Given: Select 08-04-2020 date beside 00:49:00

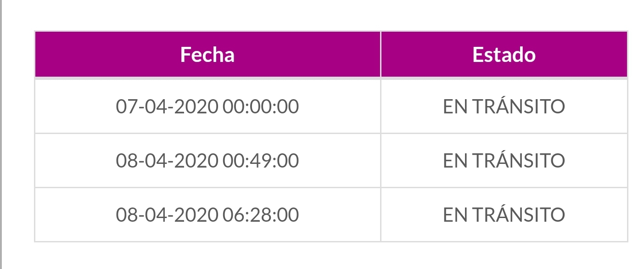Looking at the screenshot, I should pyautogui.click(x=167, y=161).
